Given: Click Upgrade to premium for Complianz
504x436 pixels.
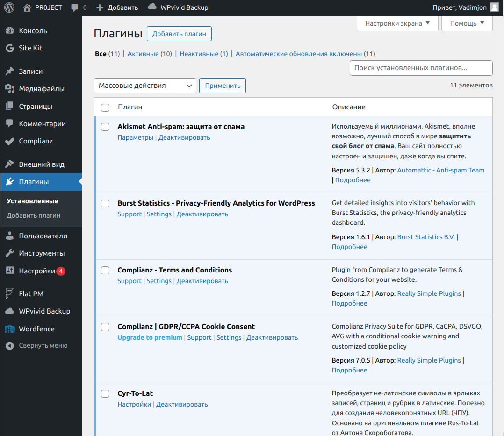Looking at the screenshot, I should click(x=150, y=337).
